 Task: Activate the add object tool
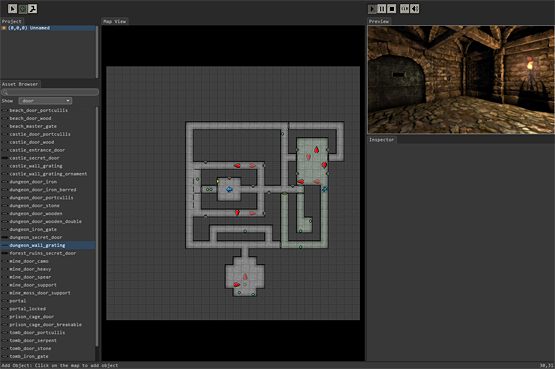click(23, 8)
